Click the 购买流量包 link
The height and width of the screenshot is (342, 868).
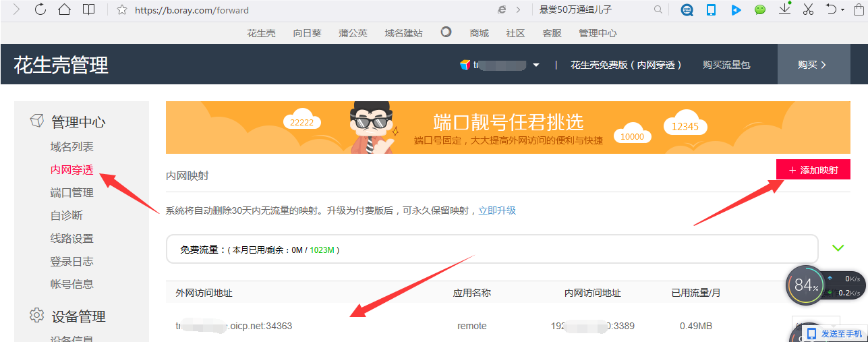coord(726,65)
